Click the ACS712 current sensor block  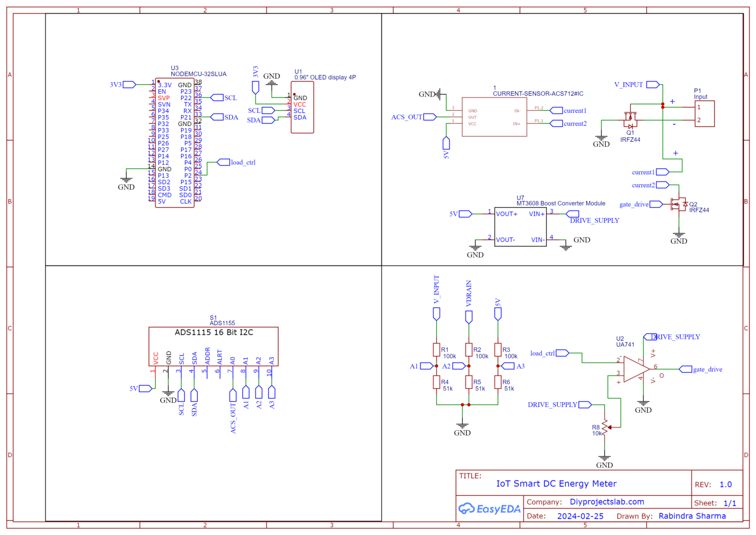point(494,117)
